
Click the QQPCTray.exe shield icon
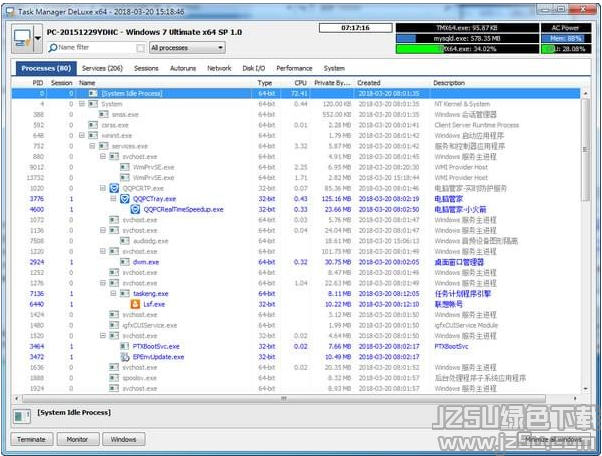[124, 199]
